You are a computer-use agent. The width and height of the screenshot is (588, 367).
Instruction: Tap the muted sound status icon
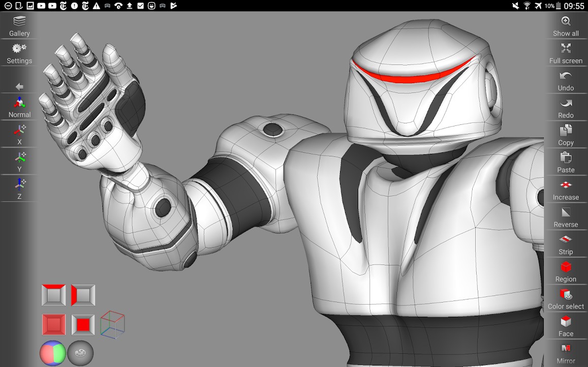tap(516, 6)
